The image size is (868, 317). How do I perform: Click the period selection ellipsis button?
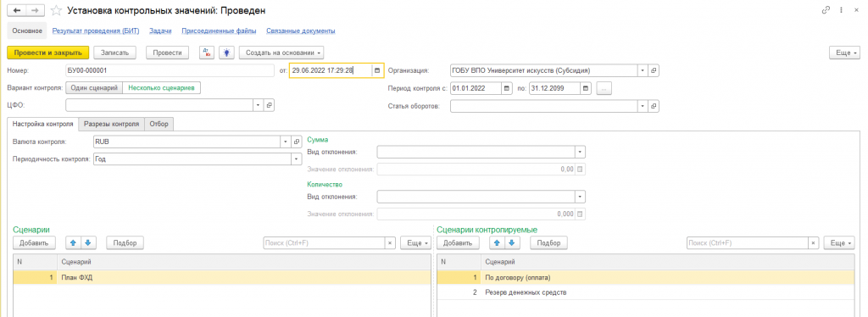click(x=604, y=88)
